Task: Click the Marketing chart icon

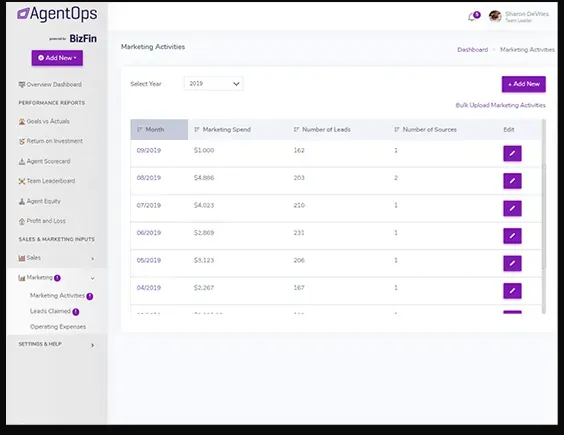Action: pyautogui.click(x=22, y=278)
